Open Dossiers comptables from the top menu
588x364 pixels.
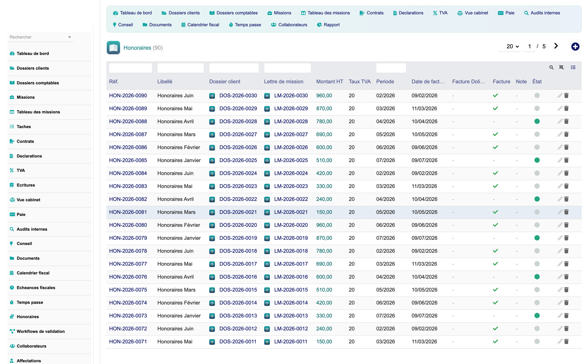click(x=234, y=13)
